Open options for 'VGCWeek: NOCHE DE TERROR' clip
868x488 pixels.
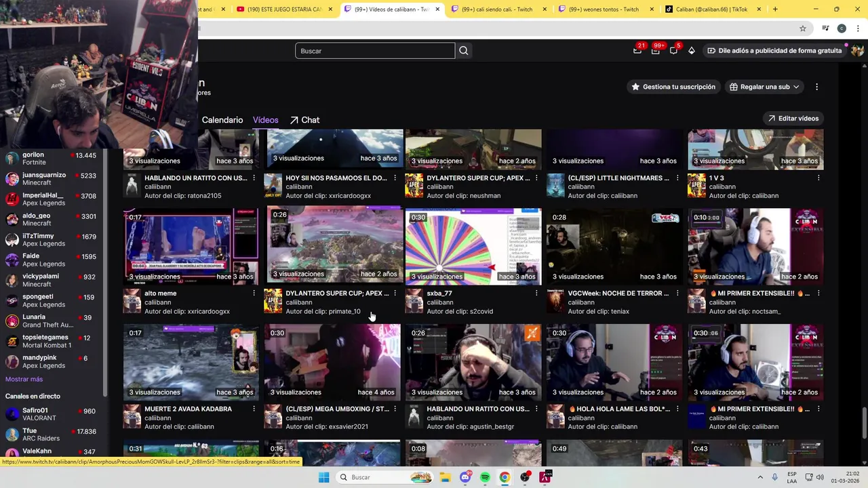(x=677, y=293)
